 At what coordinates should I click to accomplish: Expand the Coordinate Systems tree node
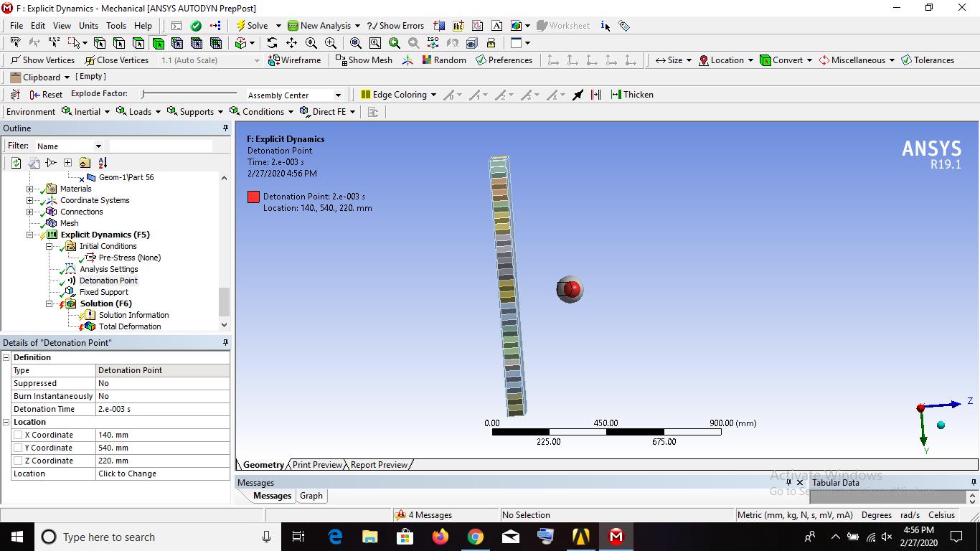click(x=29, y=200)
